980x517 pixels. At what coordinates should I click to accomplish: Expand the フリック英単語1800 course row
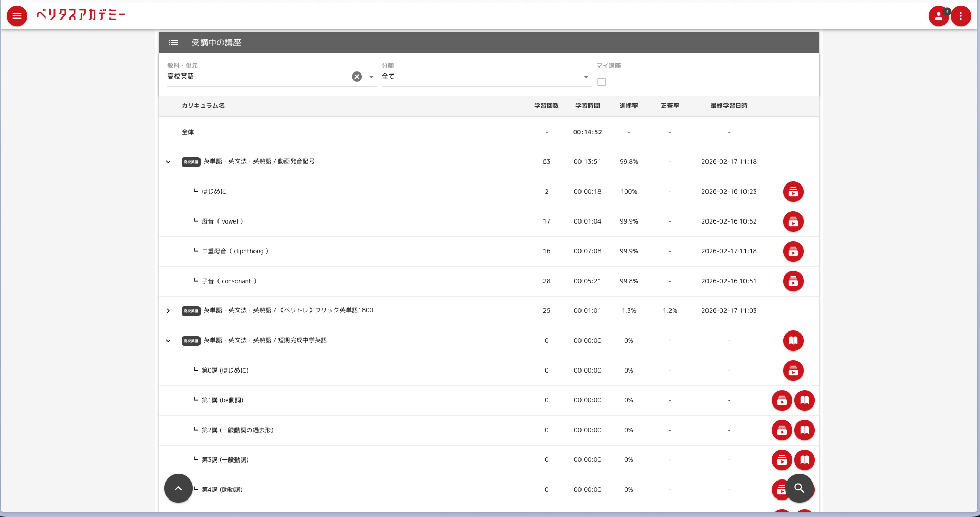[168, 311]
